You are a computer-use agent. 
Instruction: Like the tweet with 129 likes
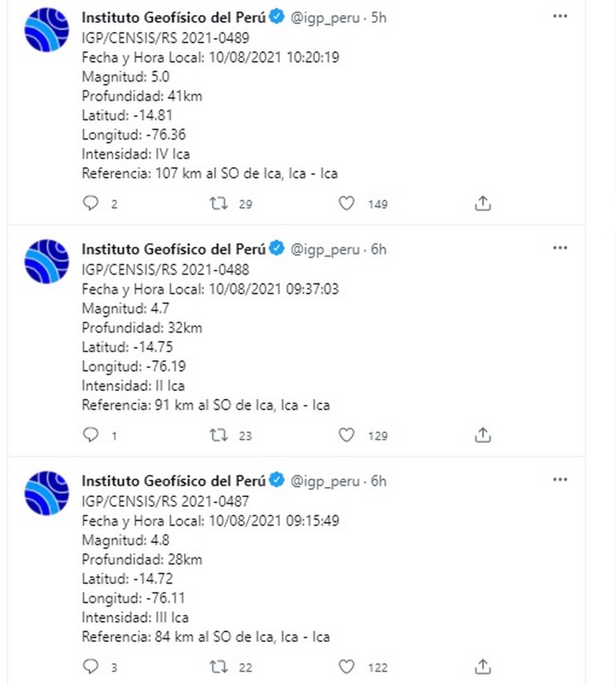pos(346,435)
